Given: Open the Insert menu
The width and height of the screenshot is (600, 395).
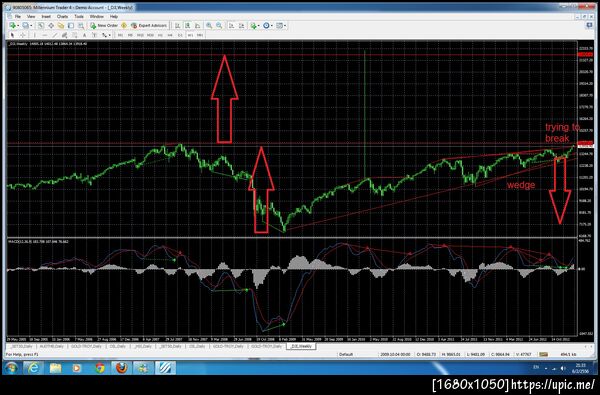Looking at the screenshot, I should tap(46, 16).
